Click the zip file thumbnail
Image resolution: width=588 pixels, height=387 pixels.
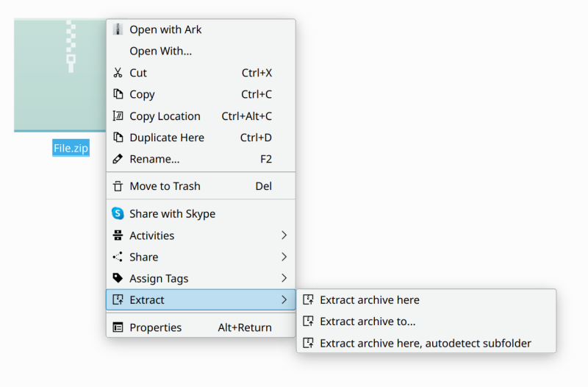pos(60,74)
